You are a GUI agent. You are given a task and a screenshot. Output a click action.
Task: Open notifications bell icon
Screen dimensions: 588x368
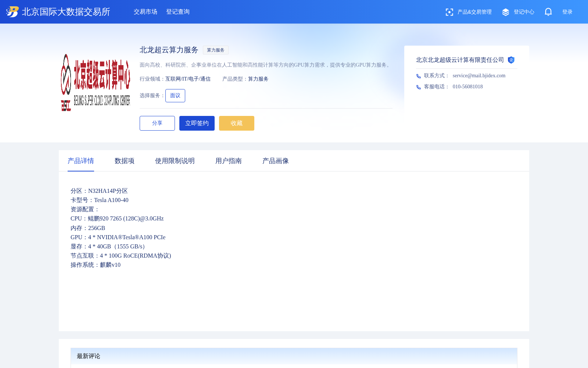pos(548,12)
